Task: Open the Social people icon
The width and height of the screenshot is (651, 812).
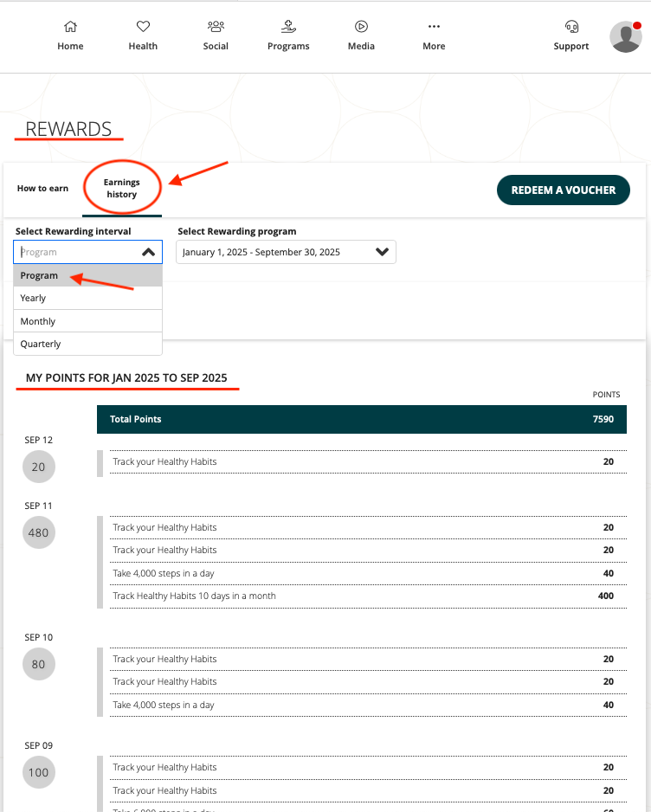Action: [216, 28]
